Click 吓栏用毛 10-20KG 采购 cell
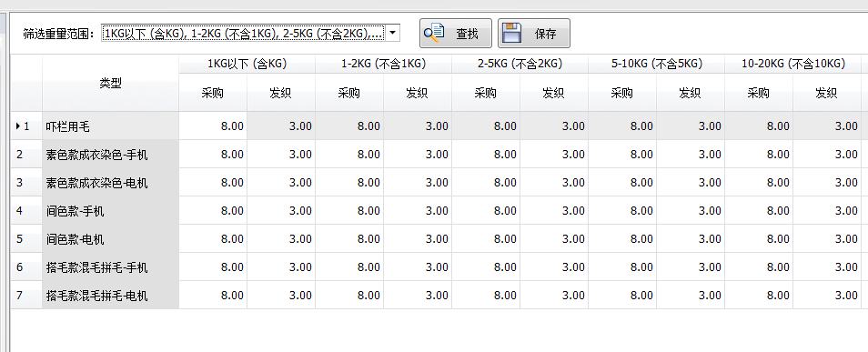This screenshot has height=352, width=868. click(x=759, y=126)
